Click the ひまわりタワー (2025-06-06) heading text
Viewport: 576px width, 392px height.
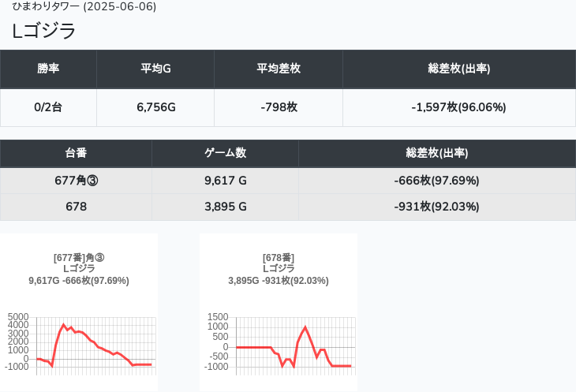pyautogui.click(x=84, y=6)
